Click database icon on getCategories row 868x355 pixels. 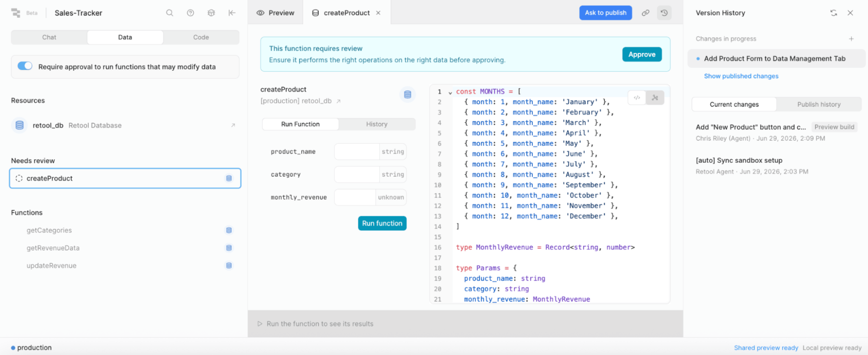pyautogui.click(x=229, y=230)
